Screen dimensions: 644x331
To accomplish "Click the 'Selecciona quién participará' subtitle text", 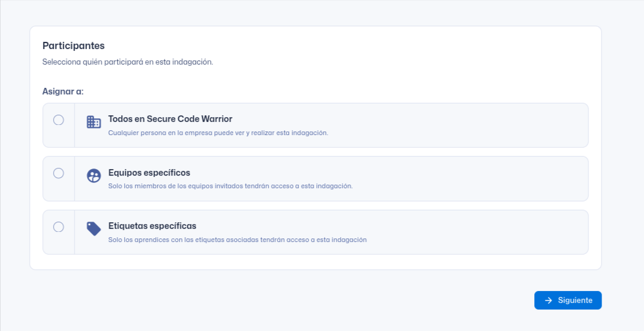I will (x=128, y=62).
